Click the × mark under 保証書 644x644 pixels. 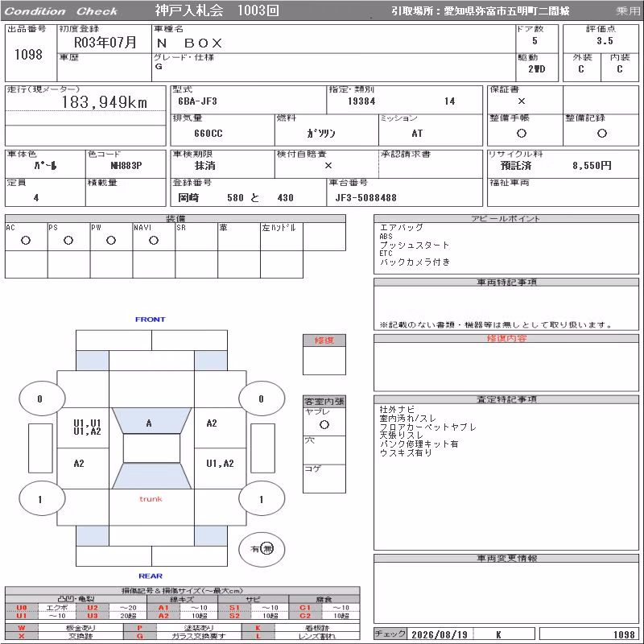click(x=521, y=101)
